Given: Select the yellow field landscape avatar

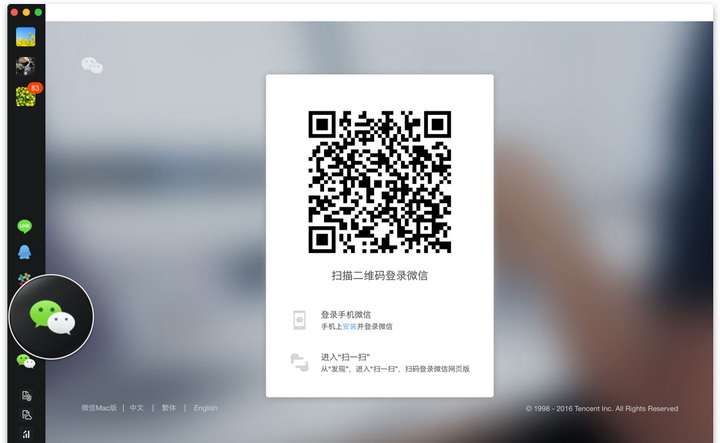Looking at the screenshot, I should 26,37.
